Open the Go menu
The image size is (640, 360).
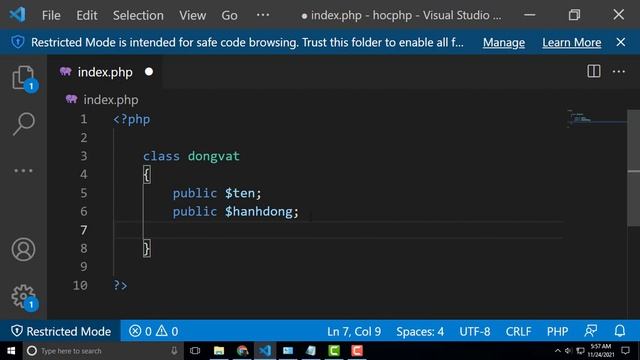click(x=229, y=16)
